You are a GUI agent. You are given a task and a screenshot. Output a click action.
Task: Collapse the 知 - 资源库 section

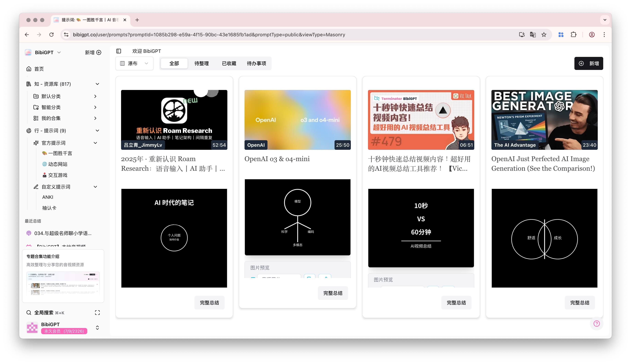click(97, 84)
